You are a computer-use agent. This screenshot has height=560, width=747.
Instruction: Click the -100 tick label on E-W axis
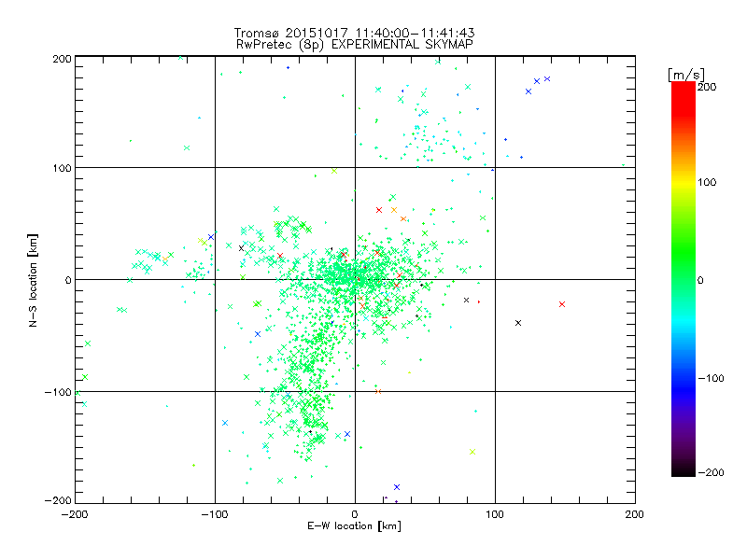pyautogui.click(x=215, y=515)
